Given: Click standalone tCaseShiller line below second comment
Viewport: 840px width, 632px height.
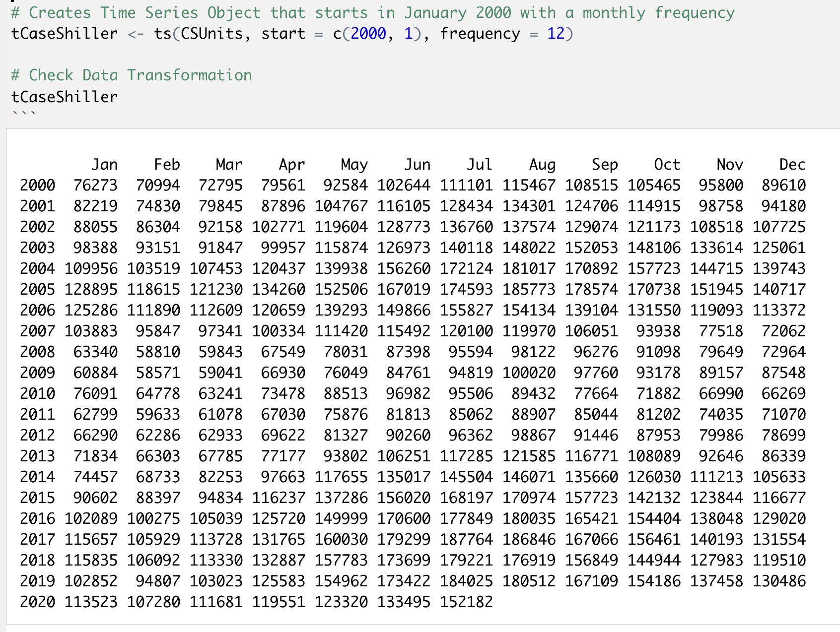Looking at the screenshot, I should tap(65, 97).
